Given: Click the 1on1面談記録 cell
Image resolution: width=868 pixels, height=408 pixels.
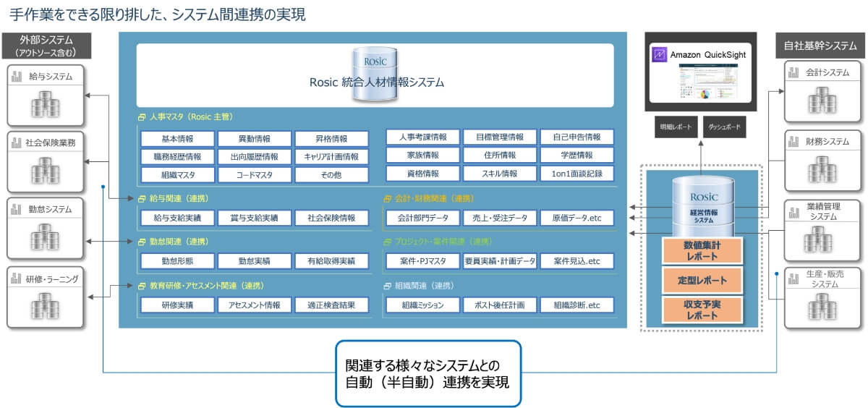Looking at the screenshot, I should point(577,173).
